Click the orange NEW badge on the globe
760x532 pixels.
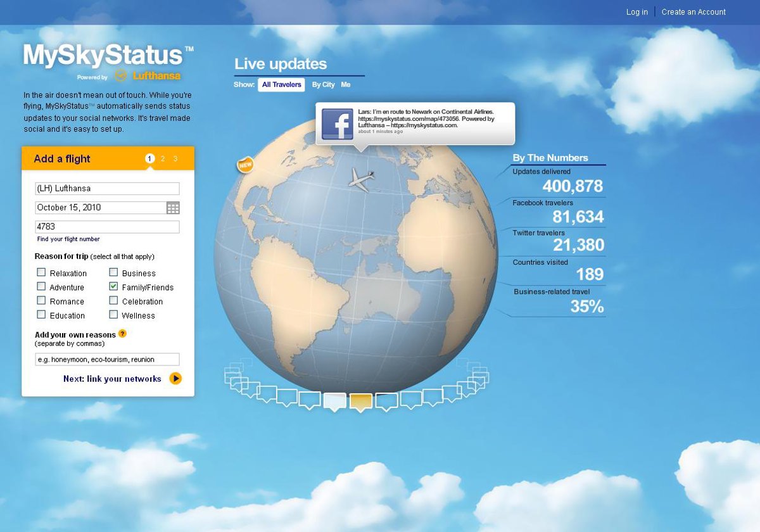coord(245,165)
